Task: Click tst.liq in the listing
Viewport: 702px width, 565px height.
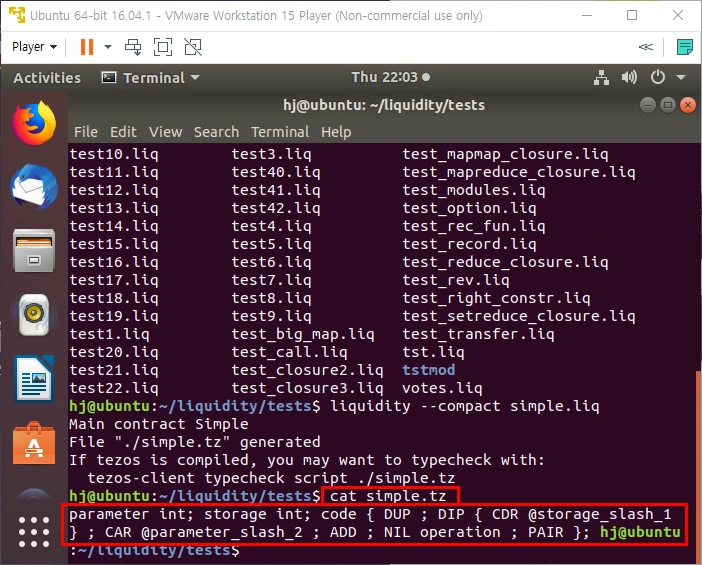Action: pyautogui.click(x=433, y=352)
